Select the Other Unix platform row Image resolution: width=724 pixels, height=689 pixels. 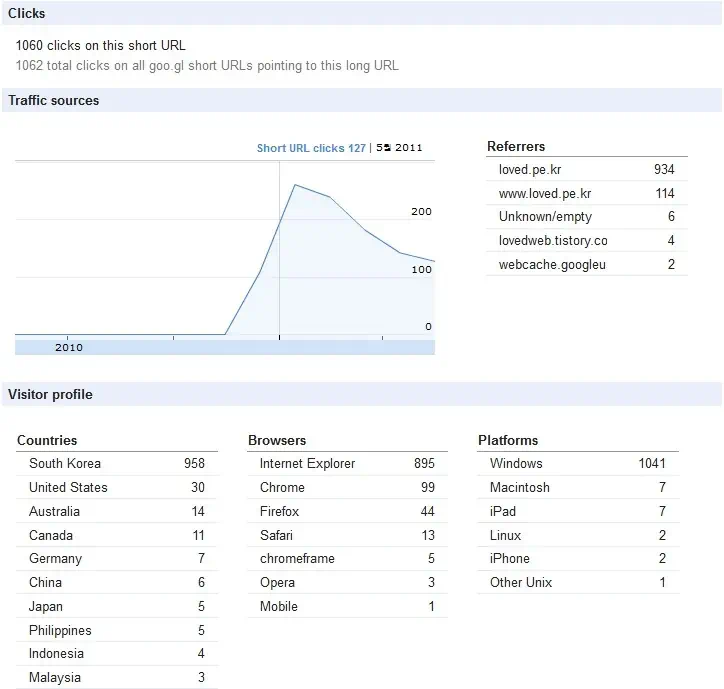(x=579, y=583)
